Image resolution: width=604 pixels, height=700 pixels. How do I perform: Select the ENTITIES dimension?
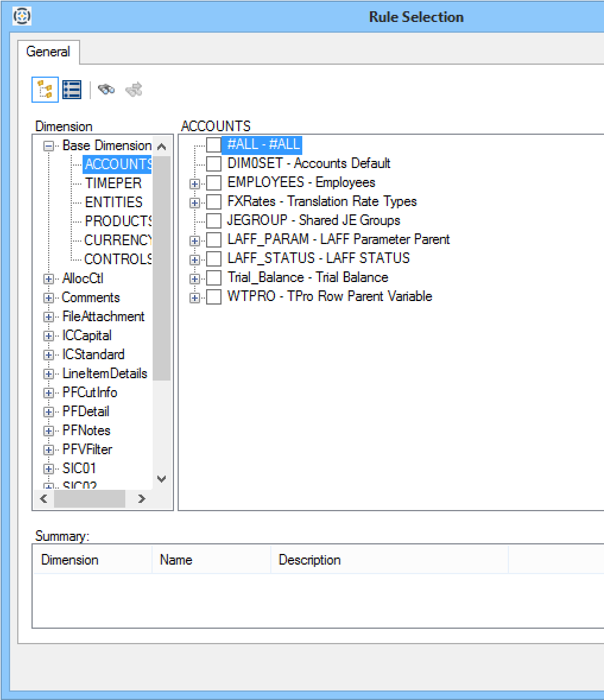(113, 202)
